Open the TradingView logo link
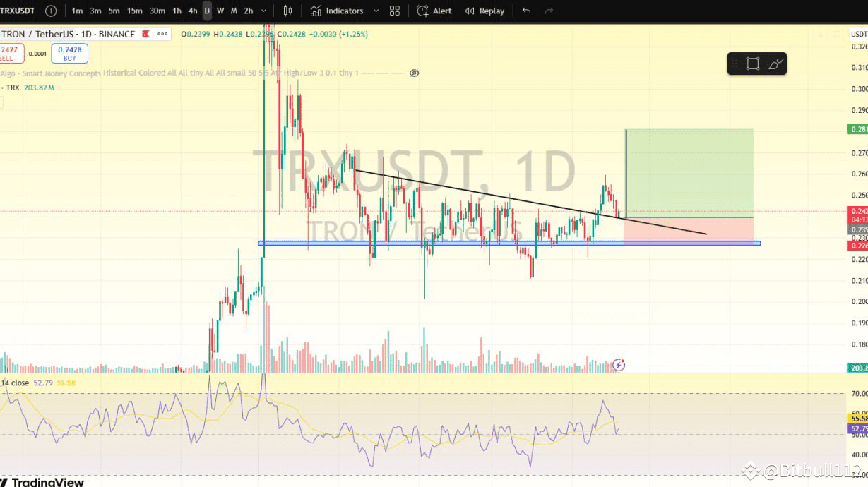The image size is (868, 487). (x=42, y=483)
